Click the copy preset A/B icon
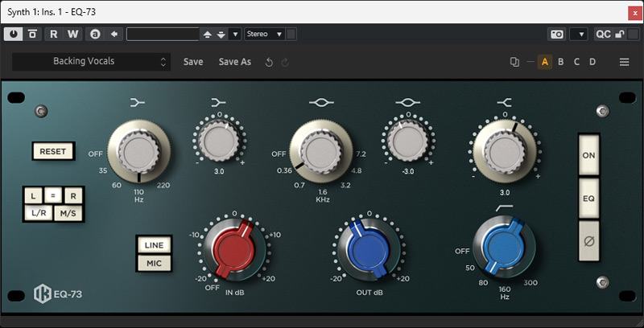 514,62
